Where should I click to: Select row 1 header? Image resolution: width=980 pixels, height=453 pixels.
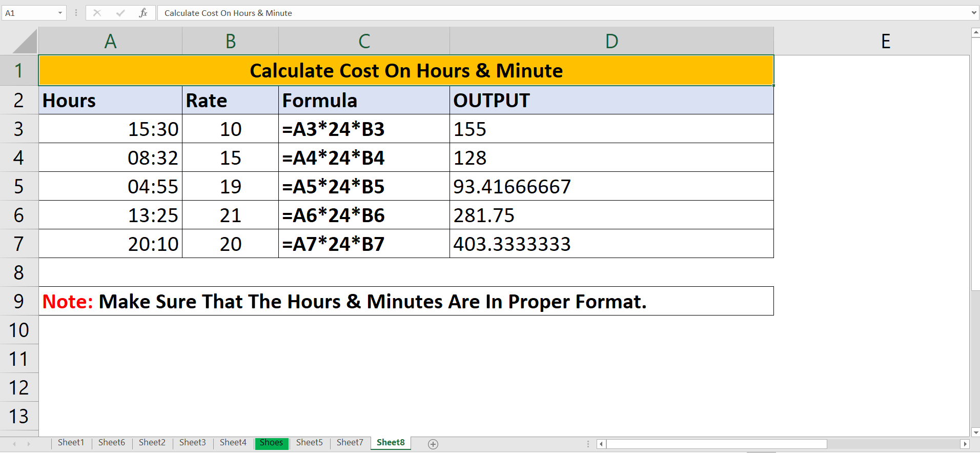tap(19, 70)
